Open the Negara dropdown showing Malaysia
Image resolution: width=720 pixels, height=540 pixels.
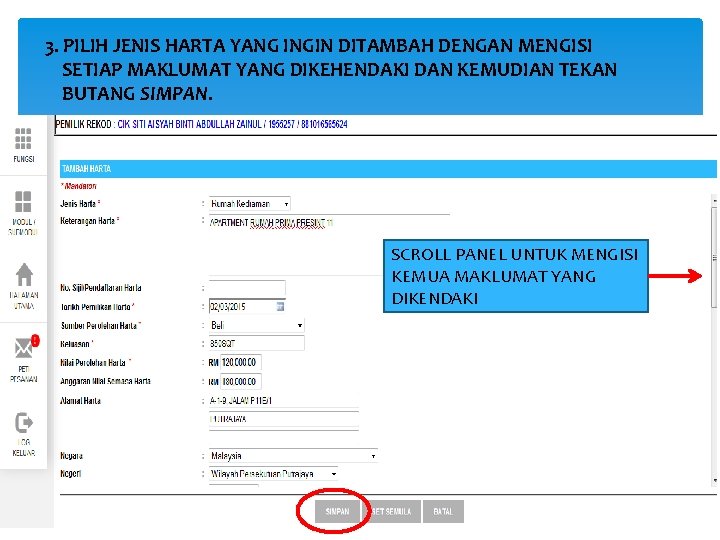(x=293, y=456)
